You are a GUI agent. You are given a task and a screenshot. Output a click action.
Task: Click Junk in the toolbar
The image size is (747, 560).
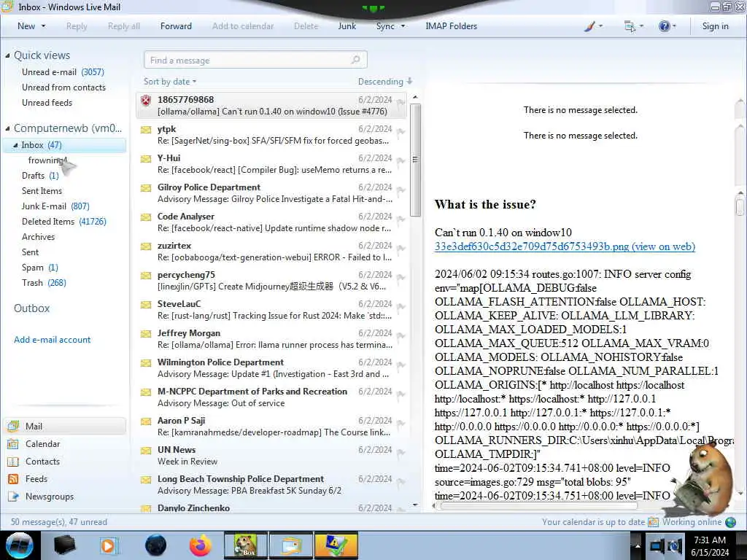347,26
